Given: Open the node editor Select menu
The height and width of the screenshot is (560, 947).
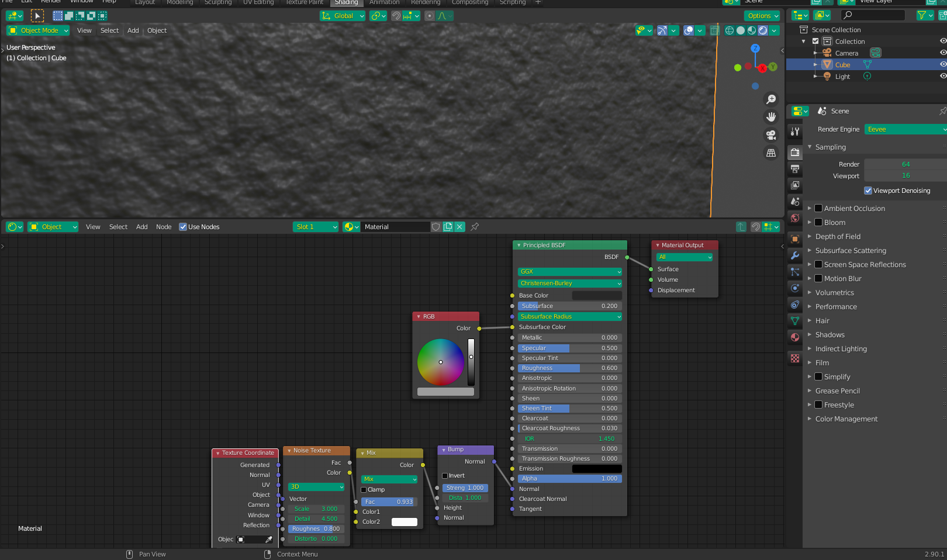Looking at the screenshot, I should coord(118,227).
